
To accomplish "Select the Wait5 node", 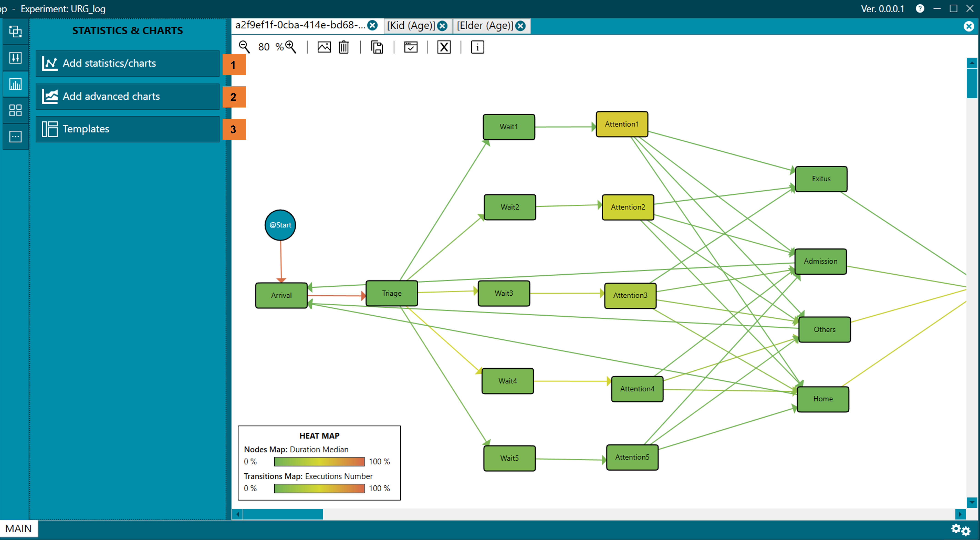I will pos(509,458).
